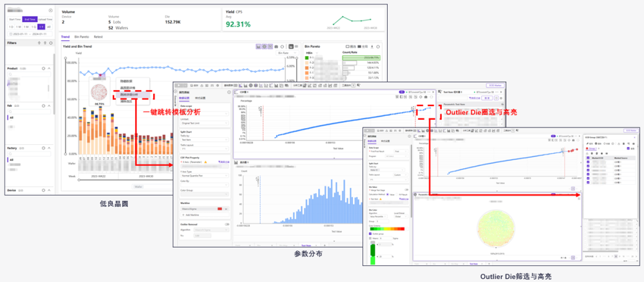Open the Retest tab

(x=98, y=37)
